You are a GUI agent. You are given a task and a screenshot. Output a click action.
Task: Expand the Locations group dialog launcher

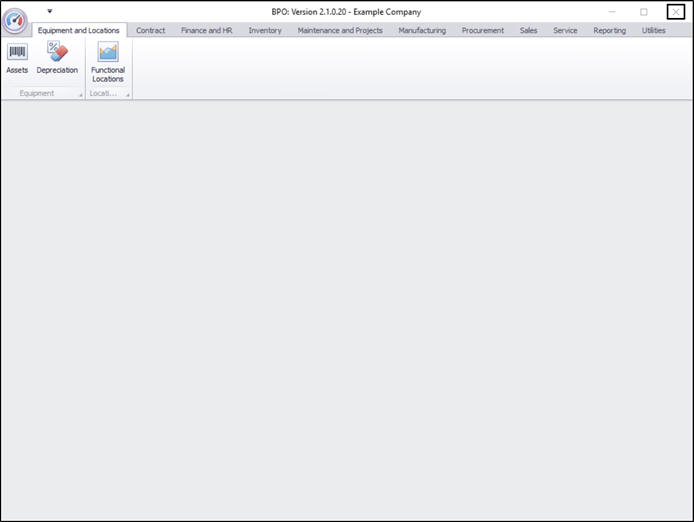click(127, 94)
